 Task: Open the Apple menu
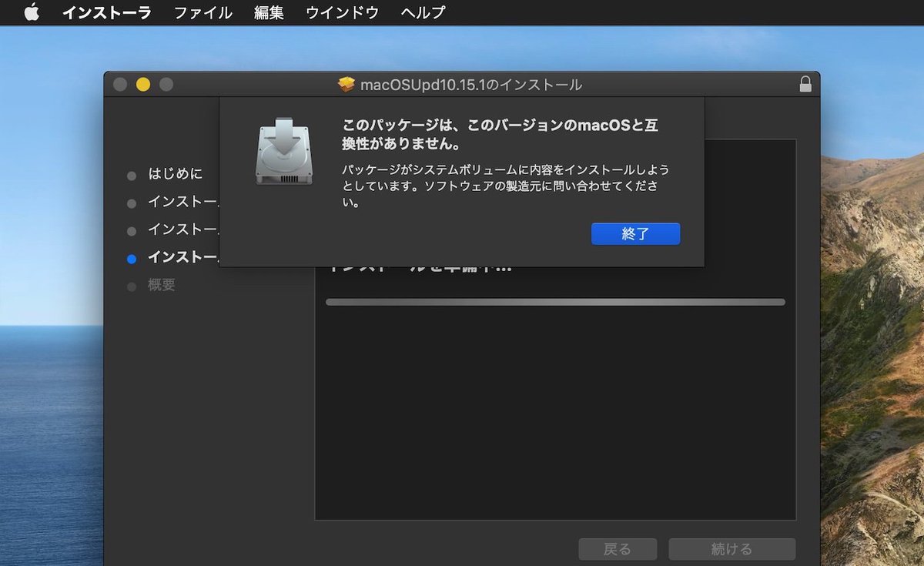click(32, 12)
